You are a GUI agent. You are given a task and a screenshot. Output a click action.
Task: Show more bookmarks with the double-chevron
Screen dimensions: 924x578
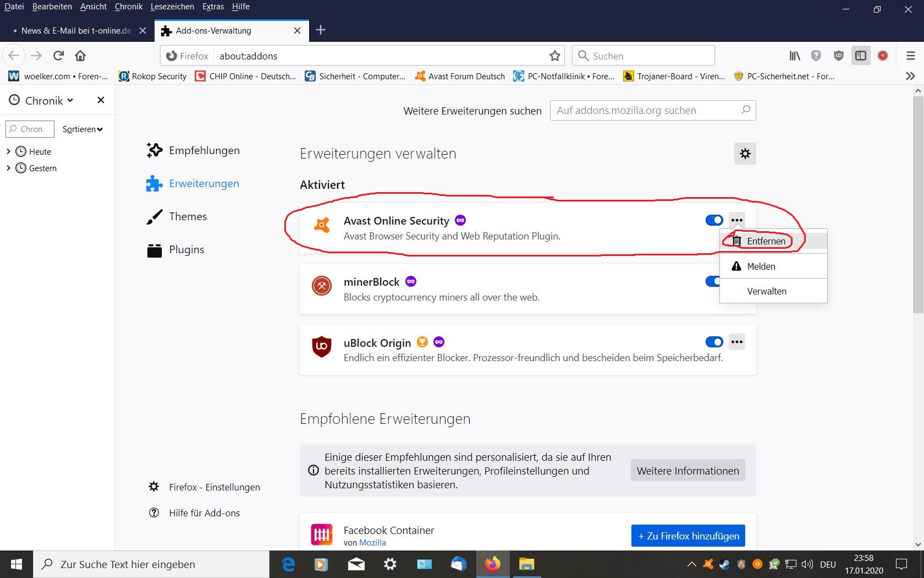coord(910,76)
